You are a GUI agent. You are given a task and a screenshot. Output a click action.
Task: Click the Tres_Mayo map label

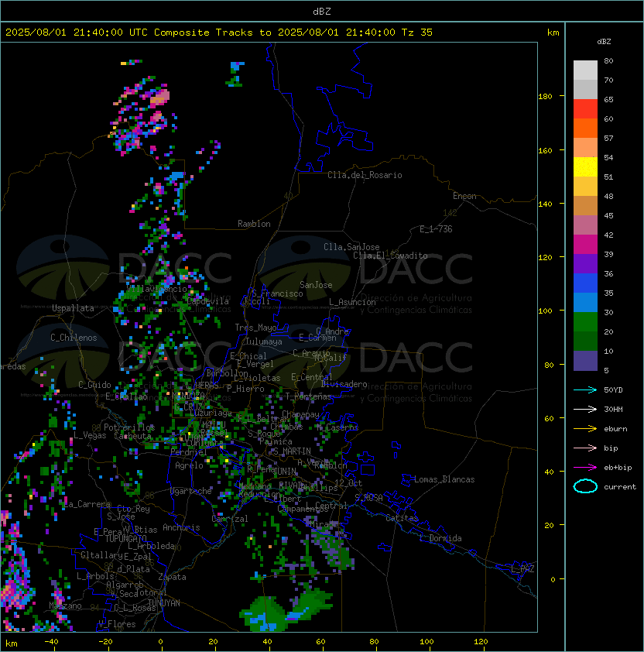(255, 328)
